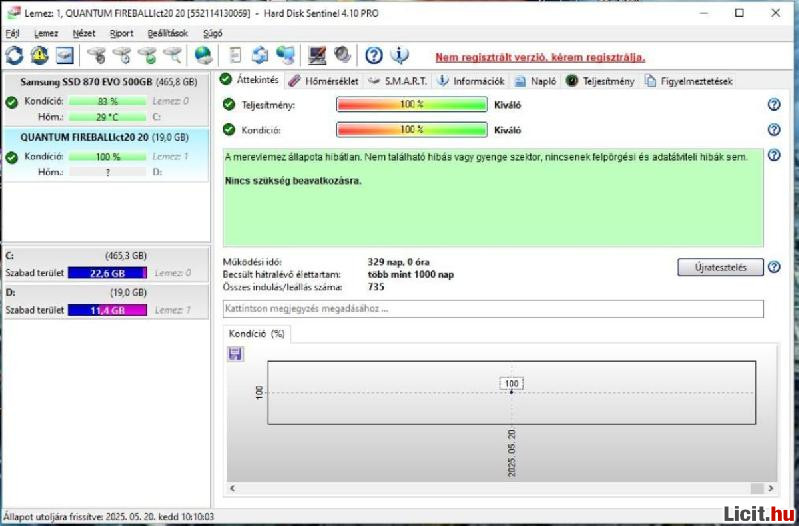Switch to the Napló tab
799x526 pixels.
[536, 81]
